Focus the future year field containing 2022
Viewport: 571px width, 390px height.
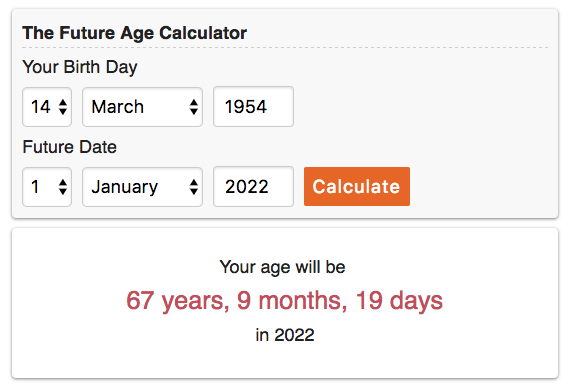(x=253, y=186)
